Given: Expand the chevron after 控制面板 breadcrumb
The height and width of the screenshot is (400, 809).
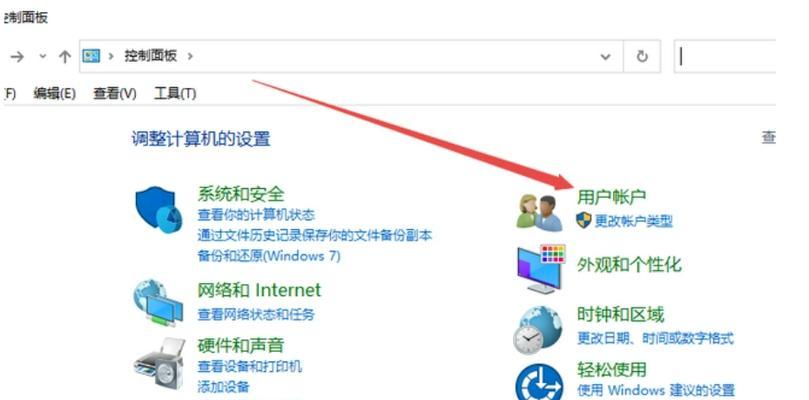Looking at the screenshot, I should pos(190,56).
